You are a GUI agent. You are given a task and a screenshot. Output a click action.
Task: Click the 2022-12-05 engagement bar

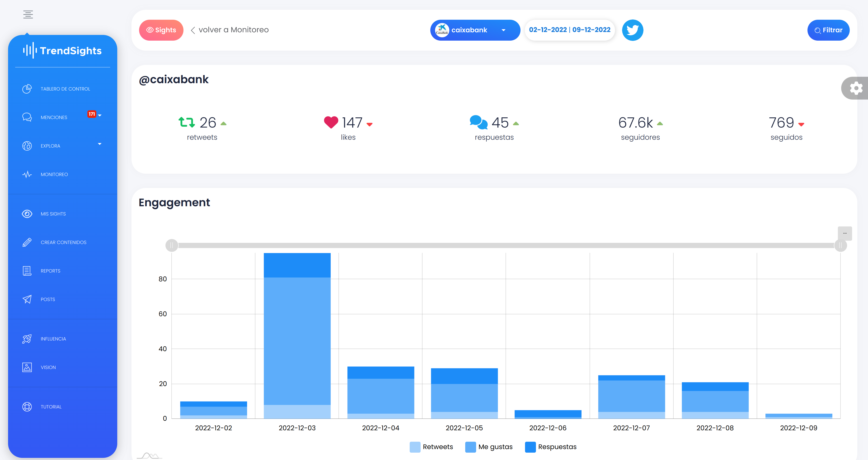464,393
